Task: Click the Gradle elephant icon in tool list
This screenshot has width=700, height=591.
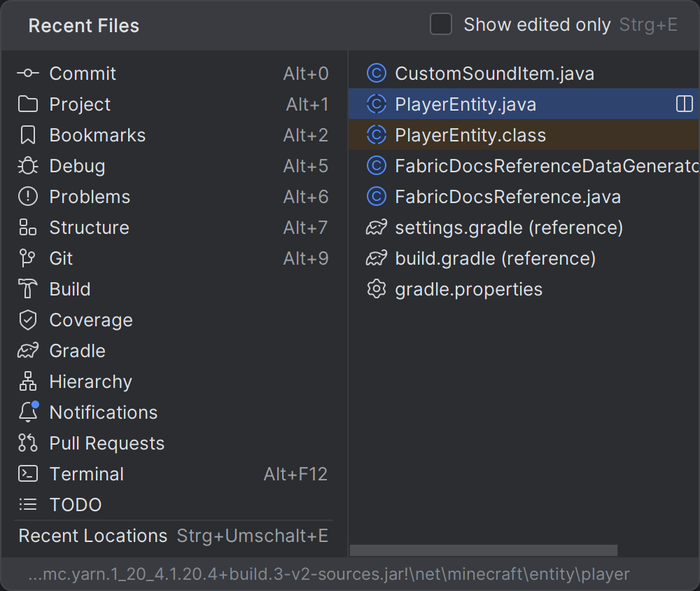Action: point(28,351)
